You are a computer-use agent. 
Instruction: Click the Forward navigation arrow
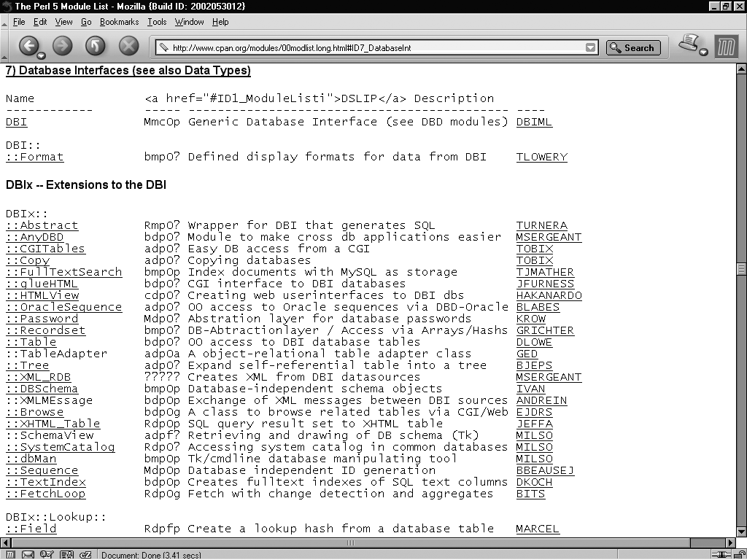point(62,46)
